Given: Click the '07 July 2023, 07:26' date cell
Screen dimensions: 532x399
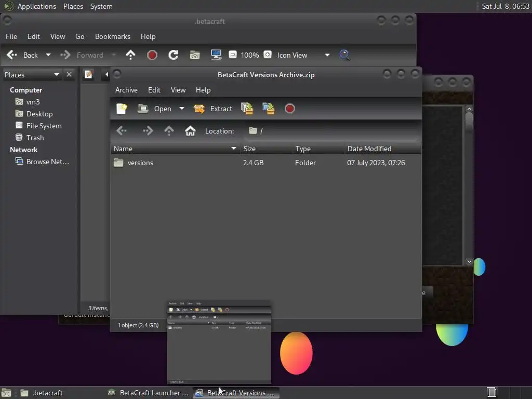Looking at the screenshot, I should click(376, 163).
